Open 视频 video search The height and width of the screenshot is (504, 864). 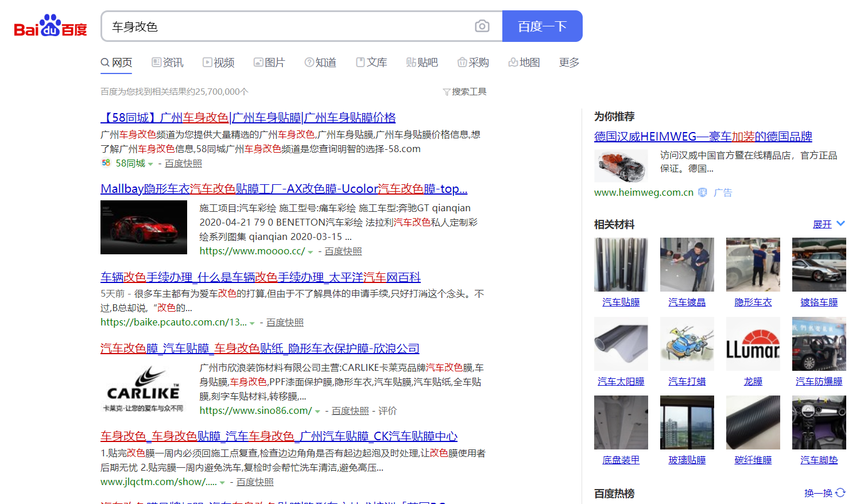218,62
